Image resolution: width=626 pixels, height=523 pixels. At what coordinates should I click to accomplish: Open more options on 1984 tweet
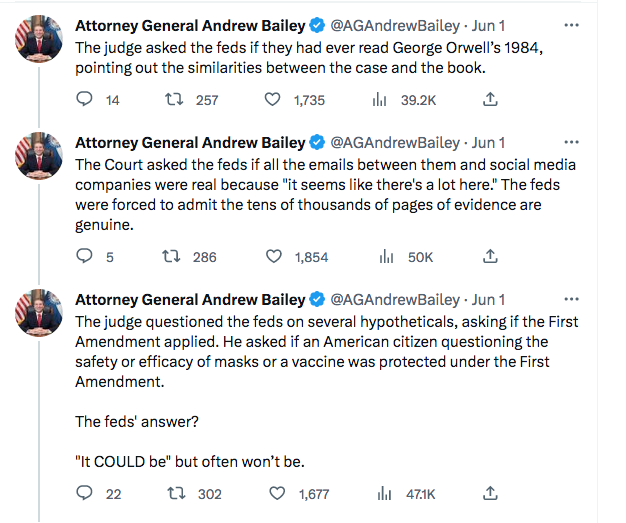(x=571, y=25)
